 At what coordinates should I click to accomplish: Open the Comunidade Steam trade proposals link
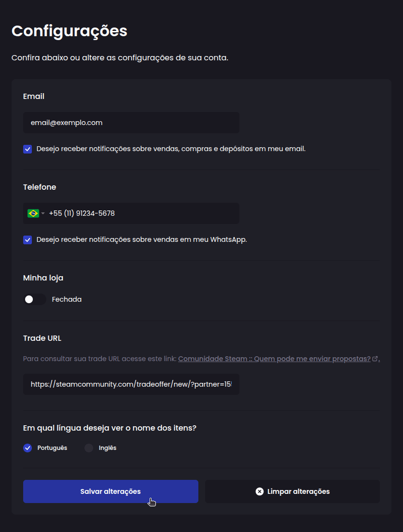point(274,359)
